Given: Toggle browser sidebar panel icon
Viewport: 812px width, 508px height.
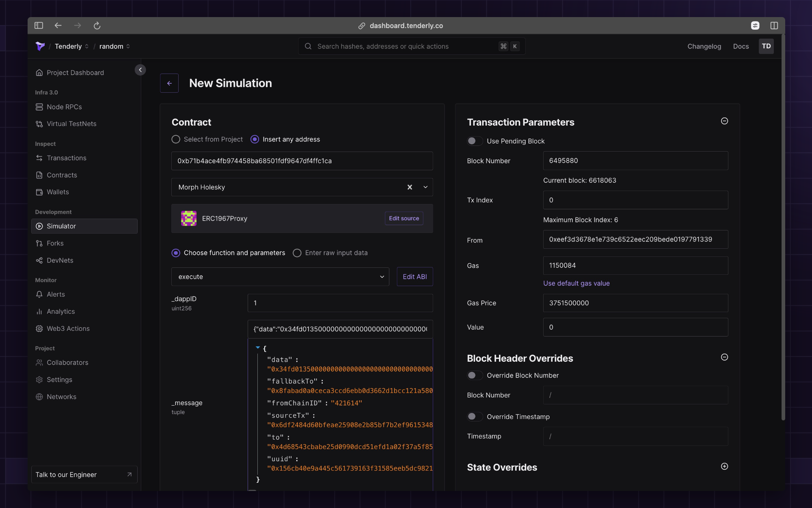Looking at the screenshot, I should 39,26.
